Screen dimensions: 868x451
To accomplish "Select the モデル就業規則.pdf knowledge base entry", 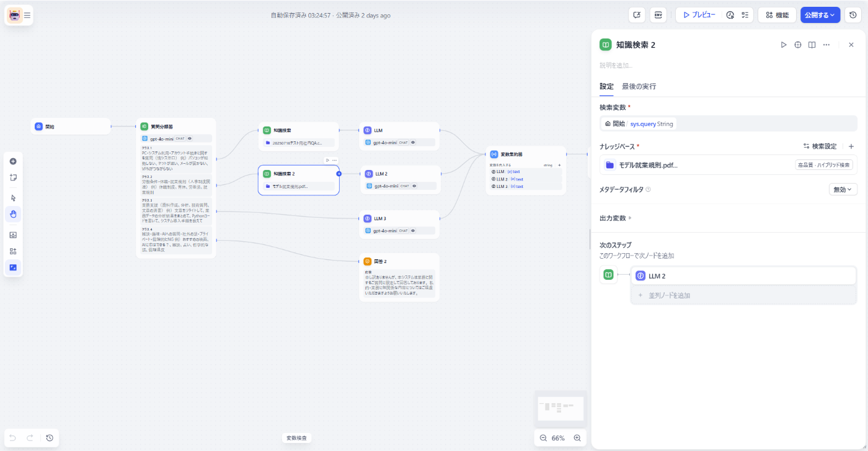I will [x=728, y=165].
